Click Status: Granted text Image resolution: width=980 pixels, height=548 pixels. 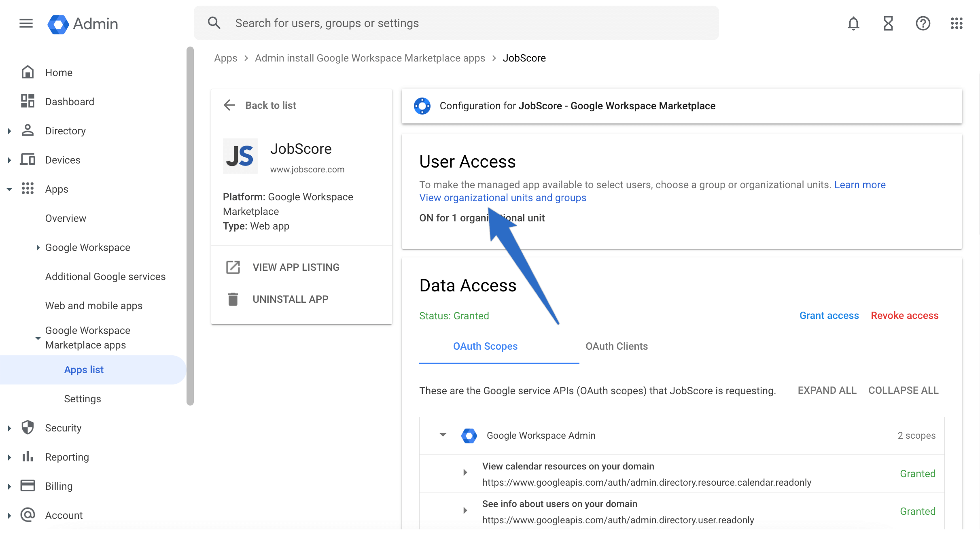pos(454,316)
